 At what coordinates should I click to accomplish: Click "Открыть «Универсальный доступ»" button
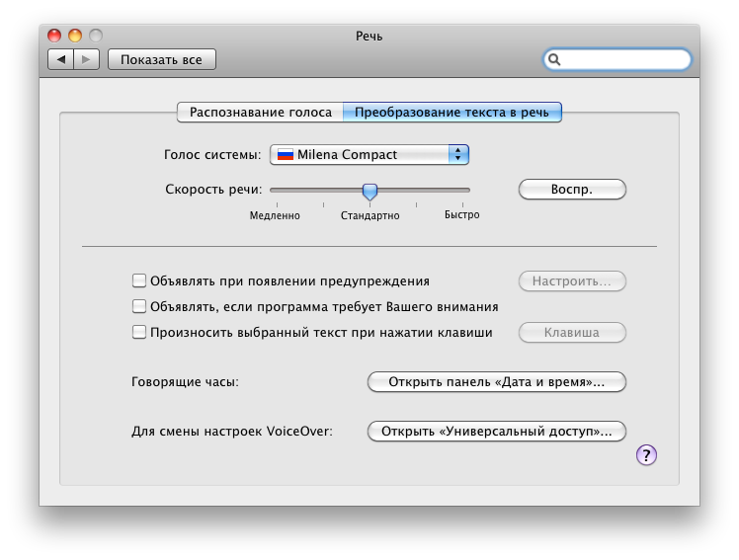pyautogui.click(x=497, y=431)
